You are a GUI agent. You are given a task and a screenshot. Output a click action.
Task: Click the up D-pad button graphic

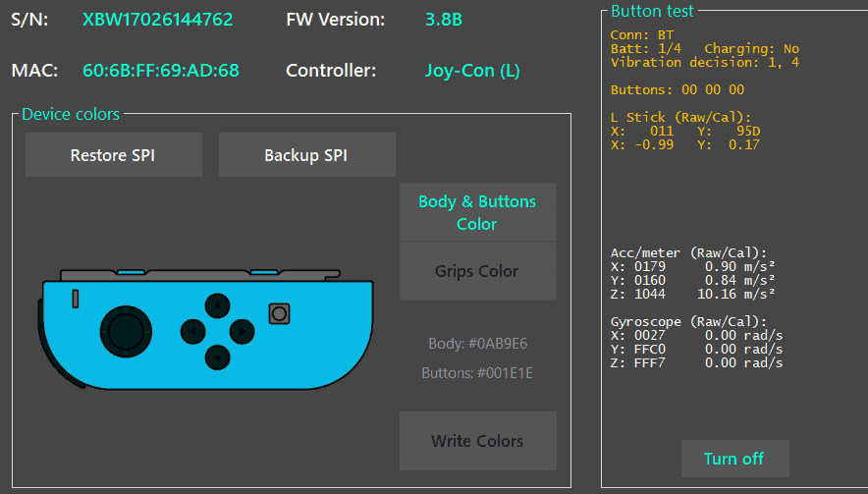coord(218,305)
